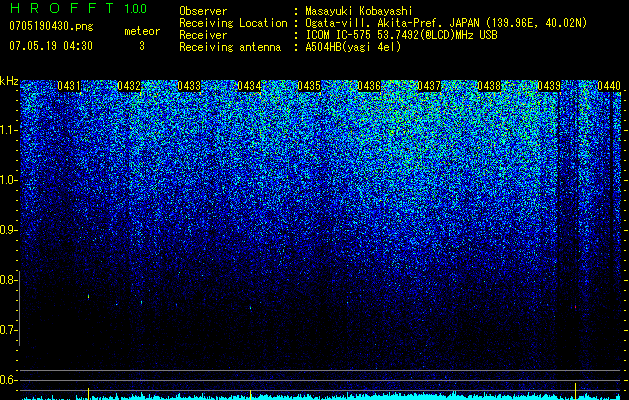Image resolution: width=629 pixels, height=400 pixels.
Task: Click the 1.1 kHz frequency axis label
Action: [9, 130]
